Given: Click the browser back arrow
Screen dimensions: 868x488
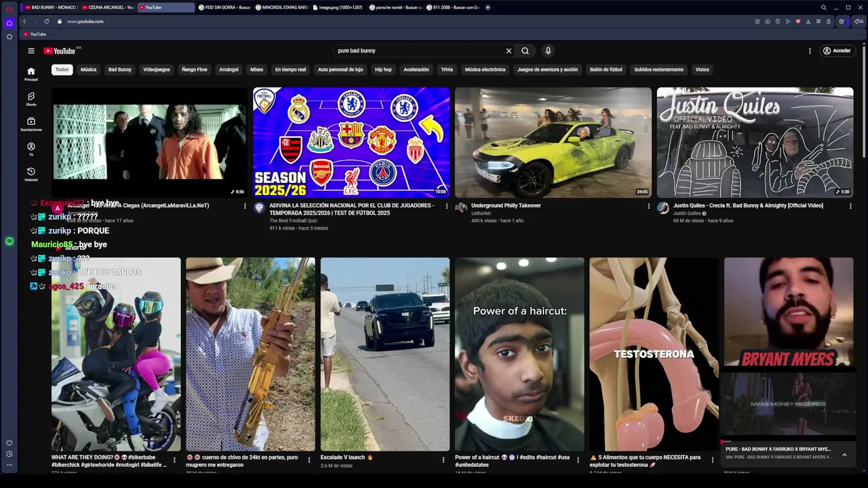Looking at the screenshot, I should click(24, 22).
